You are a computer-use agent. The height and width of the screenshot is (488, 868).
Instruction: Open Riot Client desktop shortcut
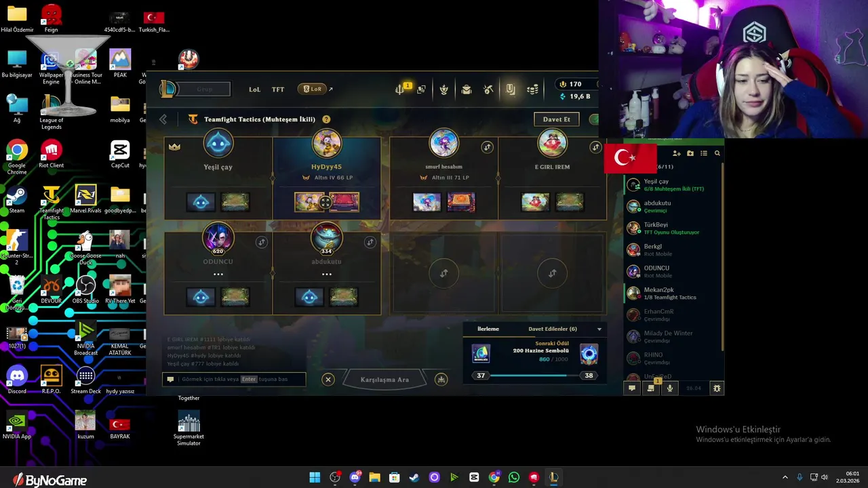[x=52, y=154]
